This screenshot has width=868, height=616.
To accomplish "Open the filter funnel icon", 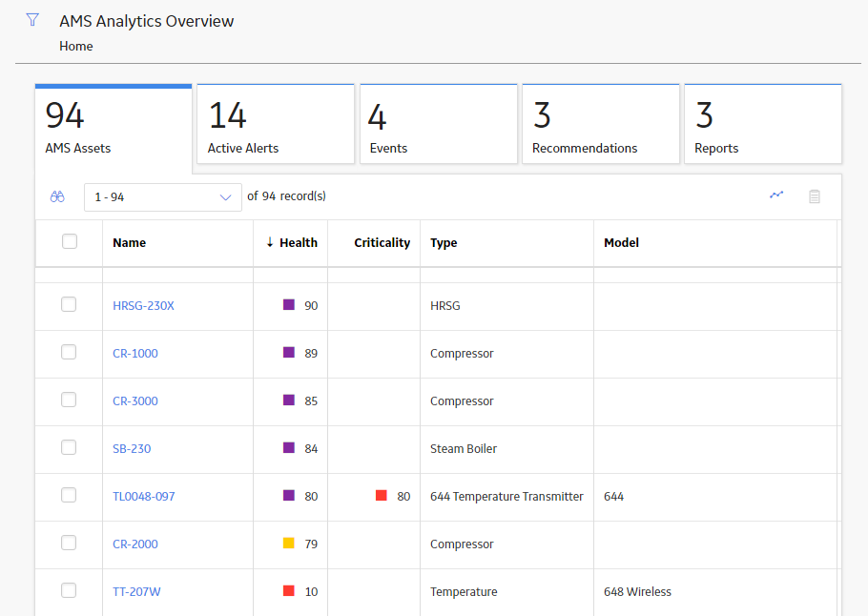I will pos(32,20).
